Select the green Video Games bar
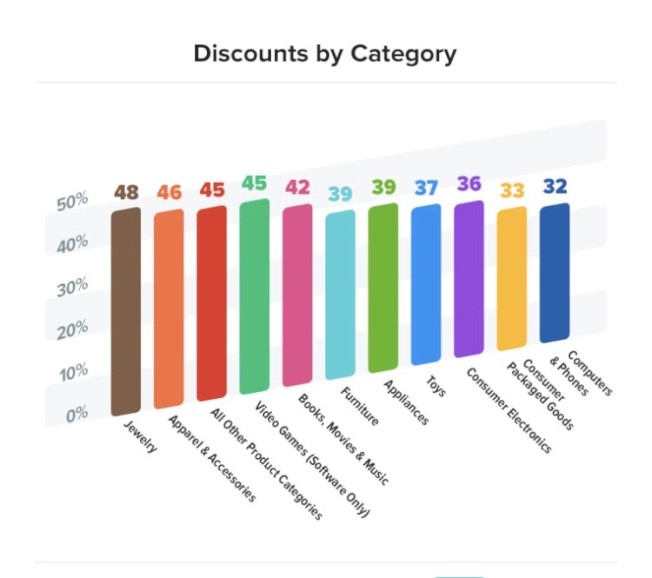The width and height of the screenshot is (652, 578). tap(254, 297)
